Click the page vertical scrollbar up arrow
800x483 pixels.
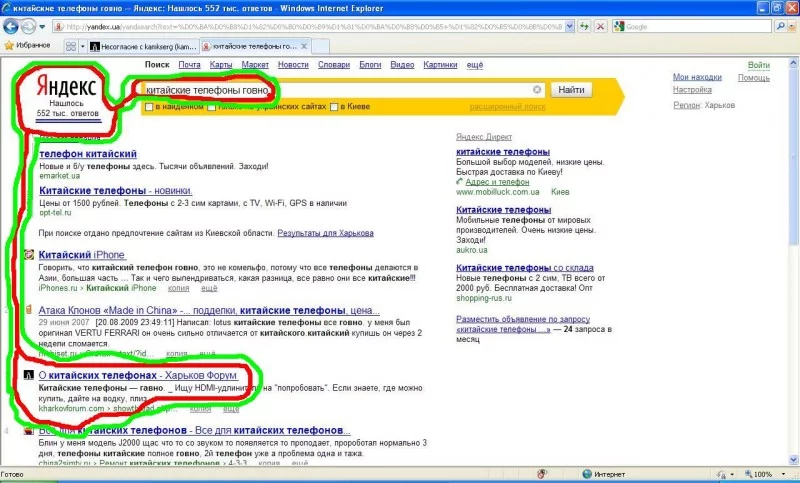pos(793,63)
